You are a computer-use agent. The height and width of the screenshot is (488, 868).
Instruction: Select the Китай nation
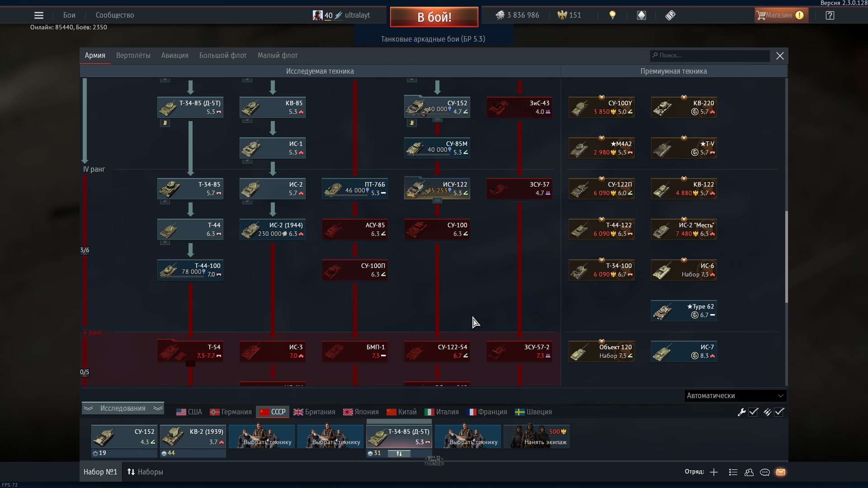coord(402,412)
